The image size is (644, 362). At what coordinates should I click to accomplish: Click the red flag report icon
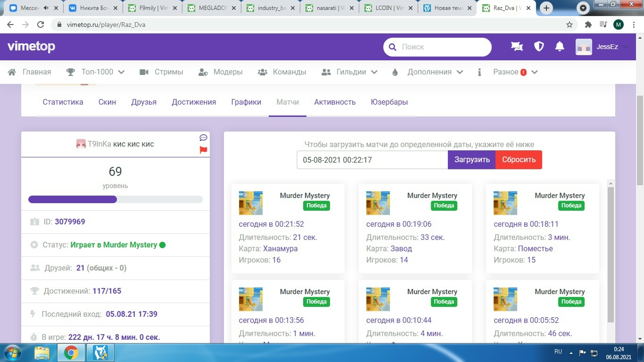tap(203, 150)
